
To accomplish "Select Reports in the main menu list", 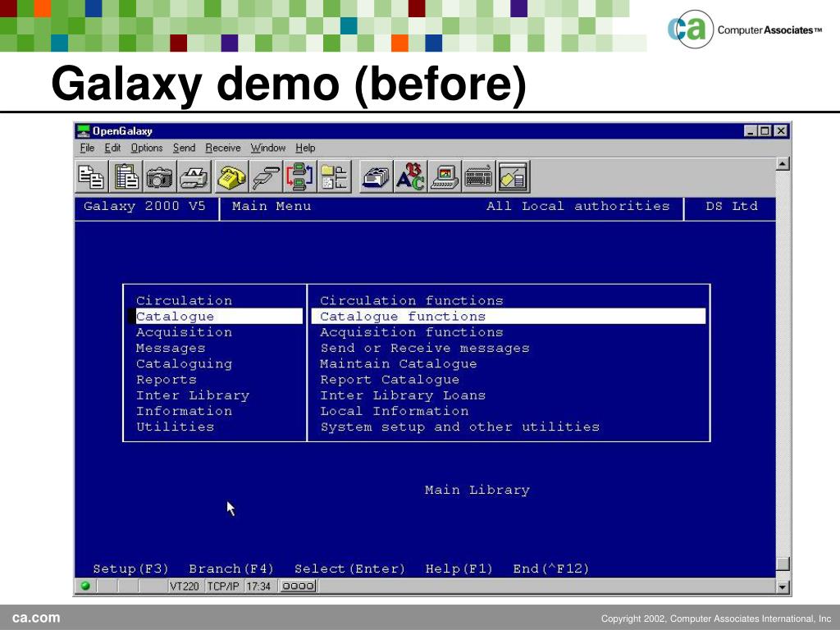I will pyautogui.click(x=166, y=380).
